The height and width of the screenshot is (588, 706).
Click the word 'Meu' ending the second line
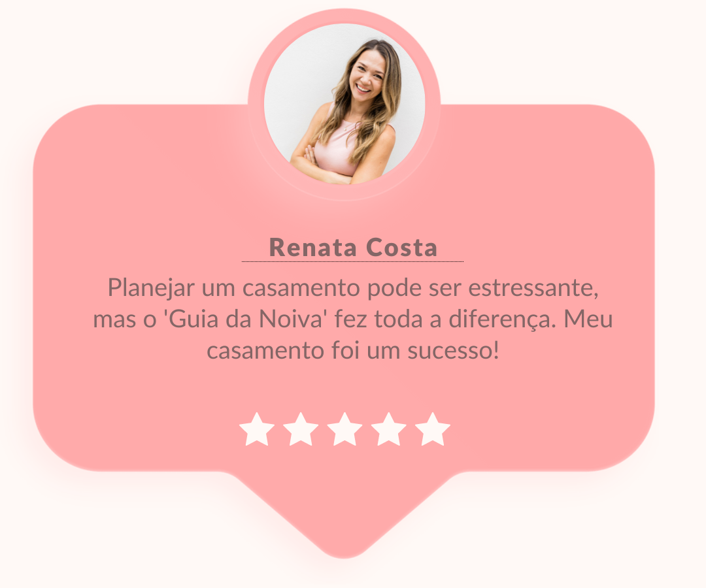pos(588,319)
